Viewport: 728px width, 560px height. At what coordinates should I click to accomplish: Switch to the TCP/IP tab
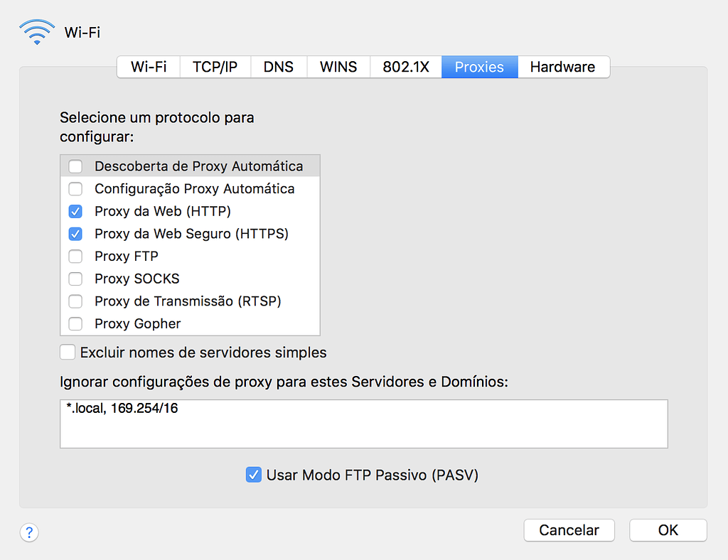click(215, 67)
